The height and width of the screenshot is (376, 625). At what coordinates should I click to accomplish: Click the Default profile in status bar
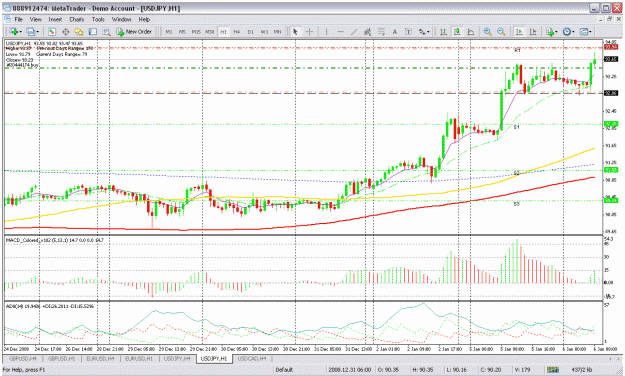click(284, 370)
